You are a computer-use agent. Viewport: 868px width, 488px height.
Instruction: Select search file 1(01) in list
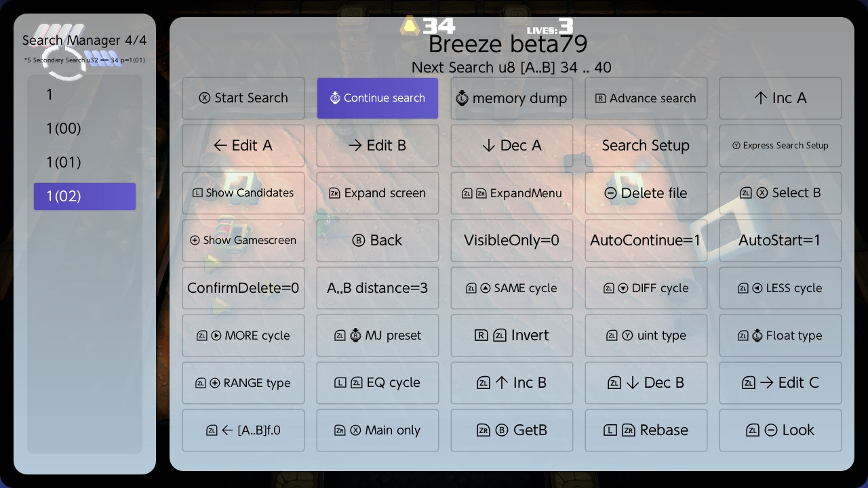(85, 163)
